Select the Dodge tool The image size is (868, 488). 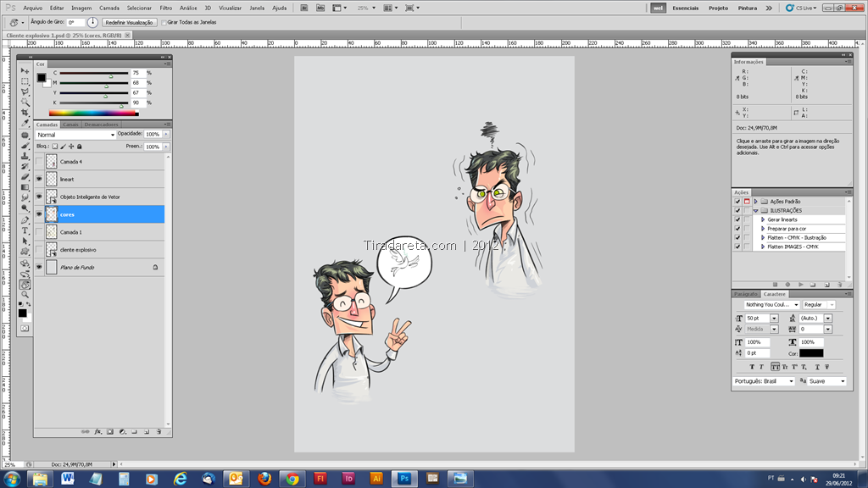click(25, 208)
